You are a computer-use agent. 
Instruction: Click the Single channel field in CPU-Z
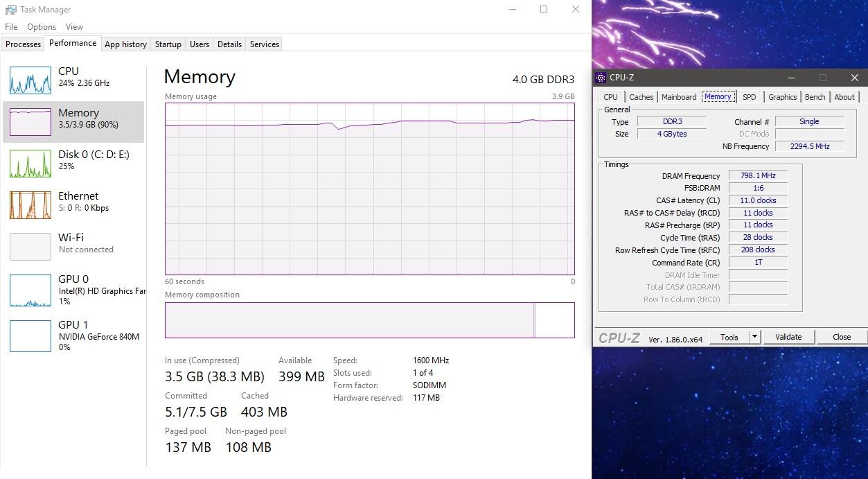(809, 121)
